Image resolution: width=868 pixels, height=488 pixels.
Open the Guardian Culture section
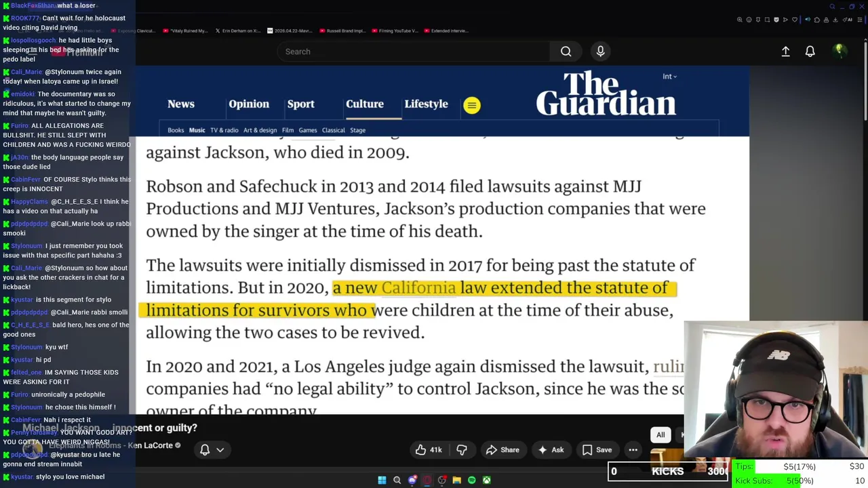365,104
